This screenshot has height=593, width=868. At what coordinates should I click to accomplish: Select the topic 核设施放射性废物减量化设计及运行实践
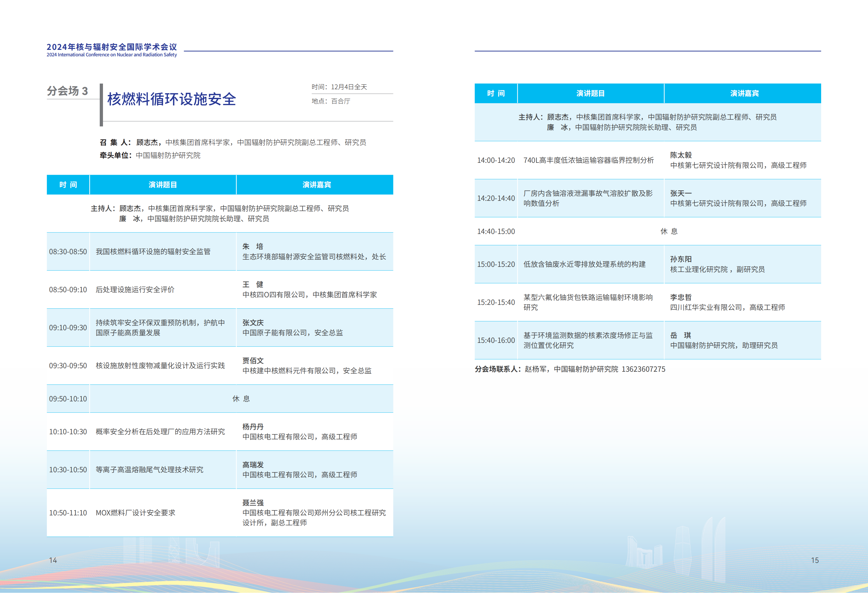point(160,366)
